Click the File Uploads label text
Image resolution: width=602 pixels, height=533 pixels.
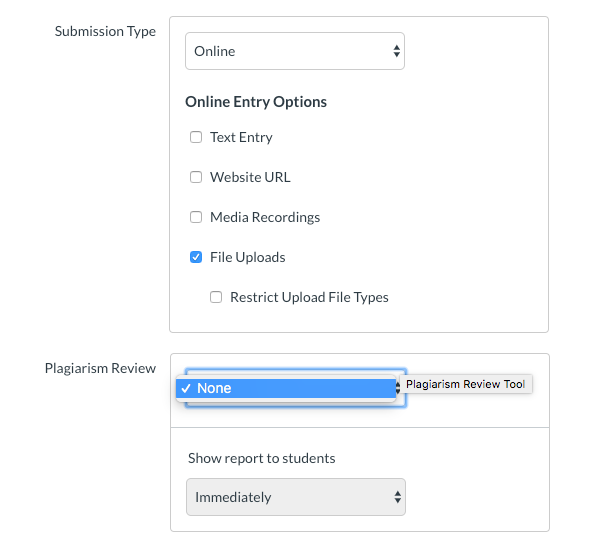(247, 257)
